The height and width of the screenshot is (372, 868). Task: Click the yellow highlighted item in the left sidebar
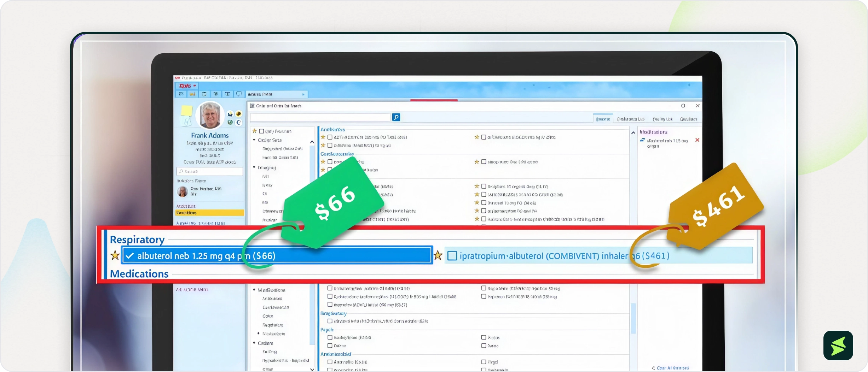coord(210,213)
